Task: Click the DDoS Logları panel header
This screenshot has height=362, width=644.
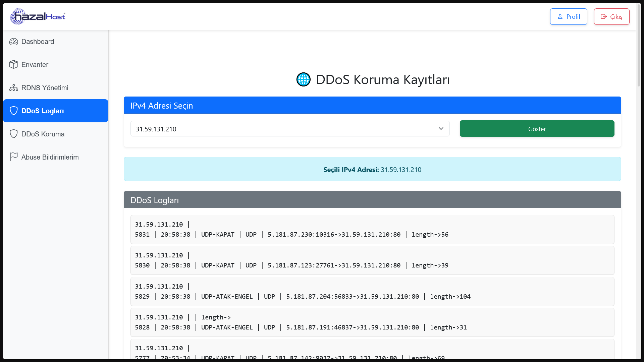Action: pyautogui.click(x=372, y=200)
